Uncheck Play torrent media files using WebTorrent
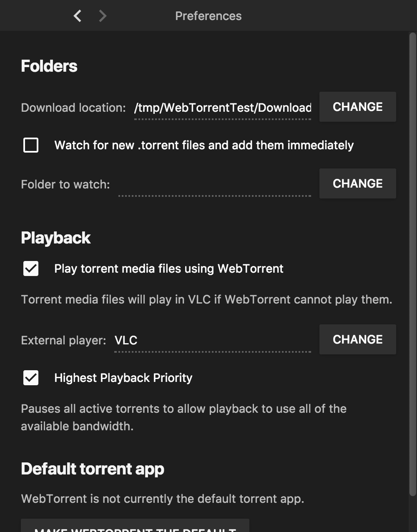Screen dimensions: 417x532 [x=31, y=269]
